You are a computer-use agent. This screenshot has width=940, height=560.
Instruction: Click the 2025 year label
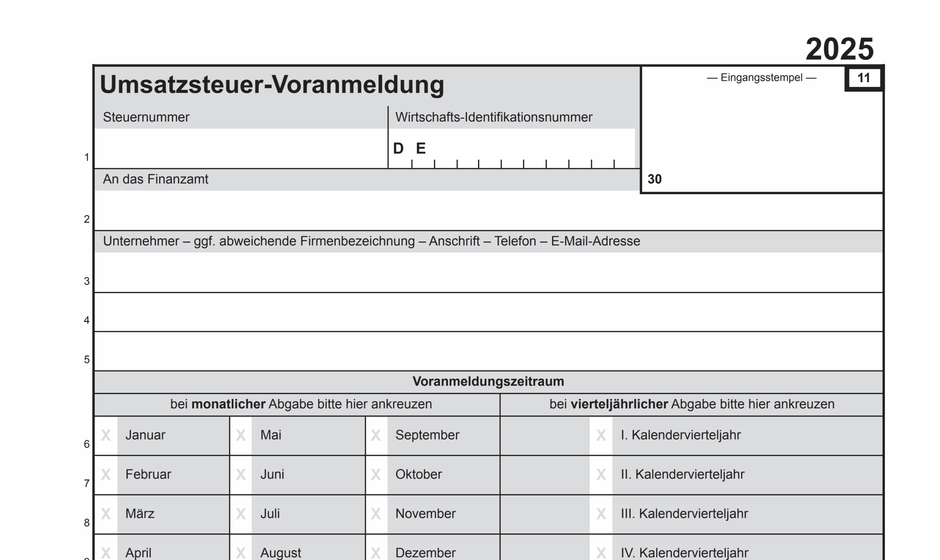point(840,49)
